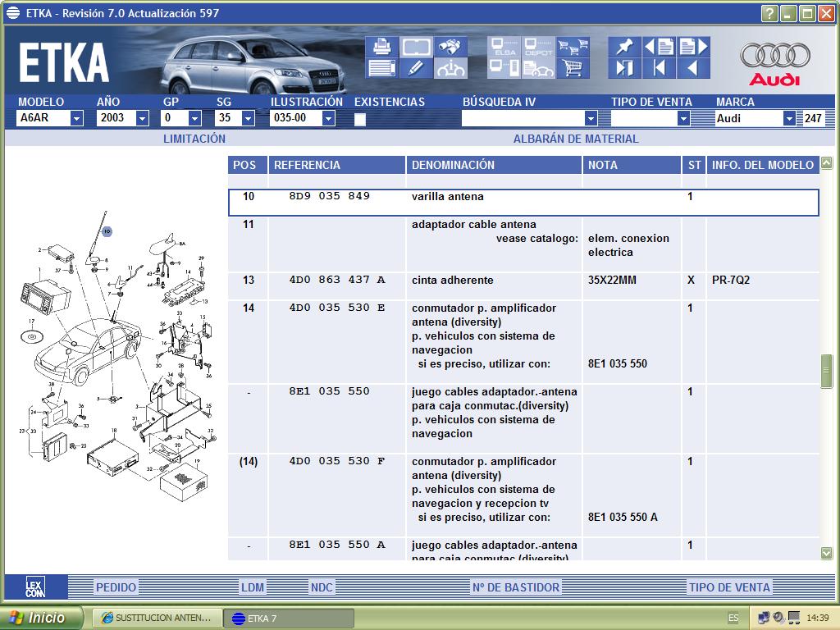Open help with the question mark button
This screenshot has height=630, width=840.
click(769, 13)
